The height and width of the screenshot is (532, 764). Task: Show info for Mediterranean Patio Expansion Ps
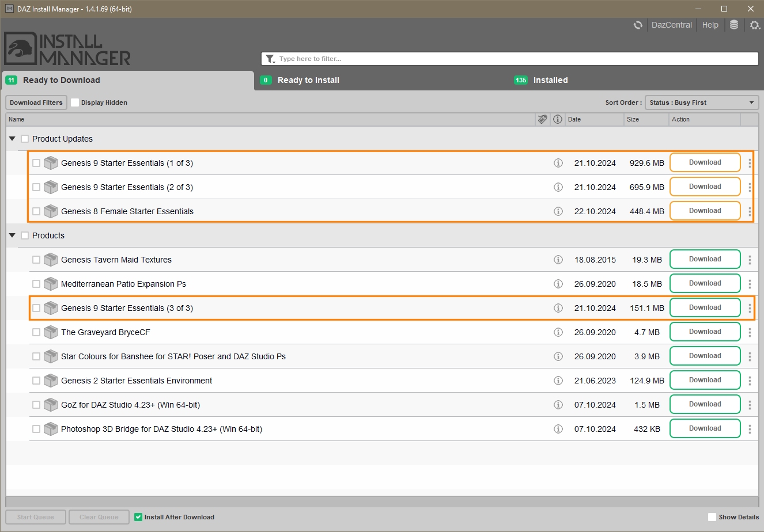(558, 284)
